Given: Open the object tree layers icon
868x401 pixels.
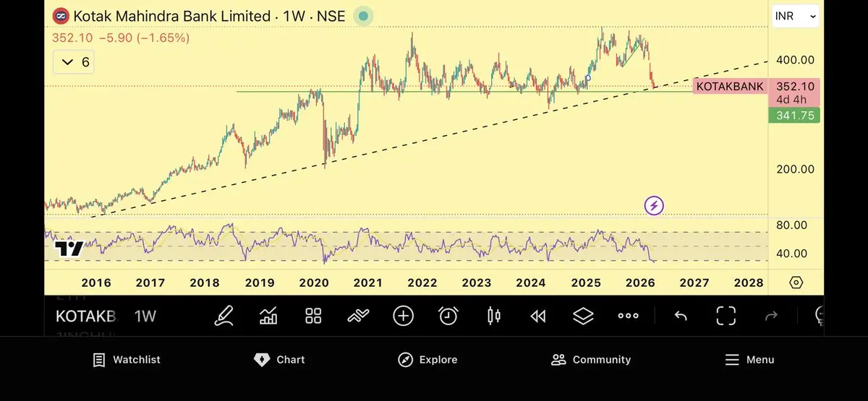Looking at the screenshot, I should pos(583,316).
